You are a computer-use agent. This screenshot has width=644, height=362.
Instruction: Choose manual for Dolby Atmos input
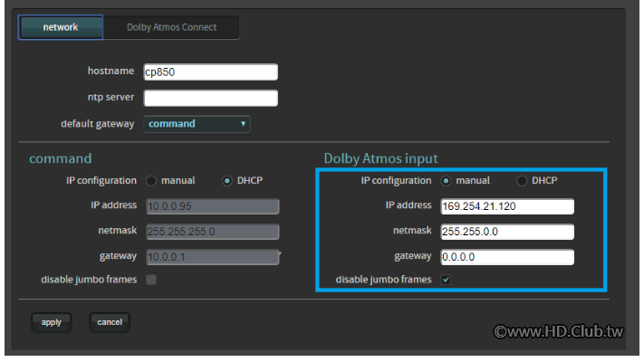click(x=446, y=181)
